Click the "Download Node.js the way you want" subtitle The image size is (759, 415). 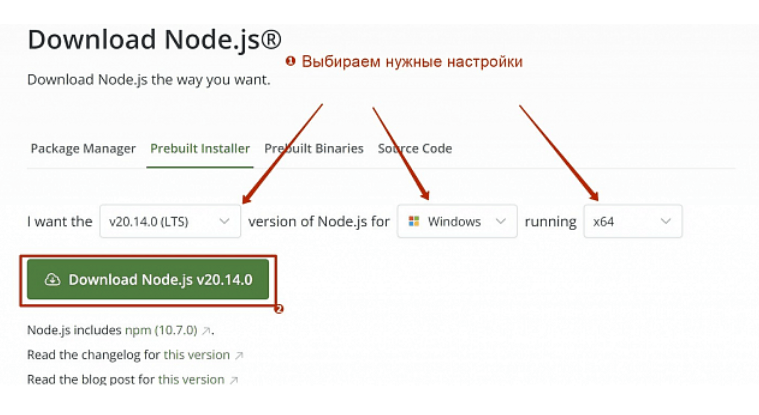pyautogui.click(x=148, y=80)
